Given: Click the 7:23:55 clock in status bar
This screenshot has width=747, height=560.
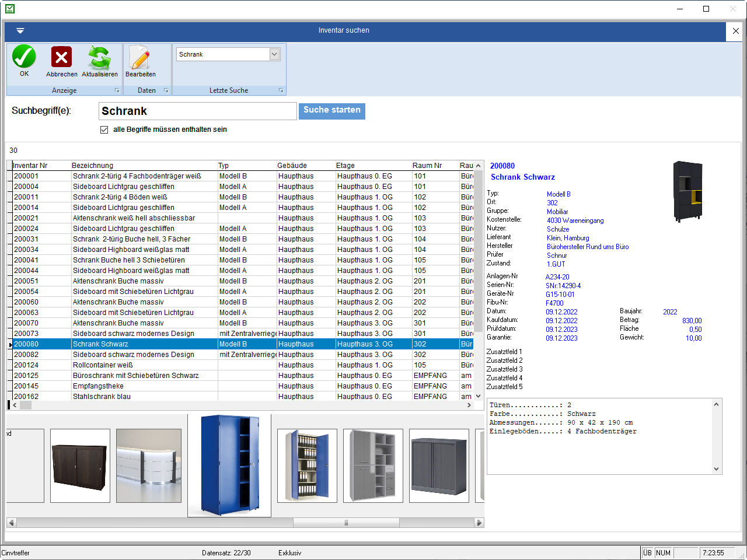Looking at the screenshot, I should [713, 553].
